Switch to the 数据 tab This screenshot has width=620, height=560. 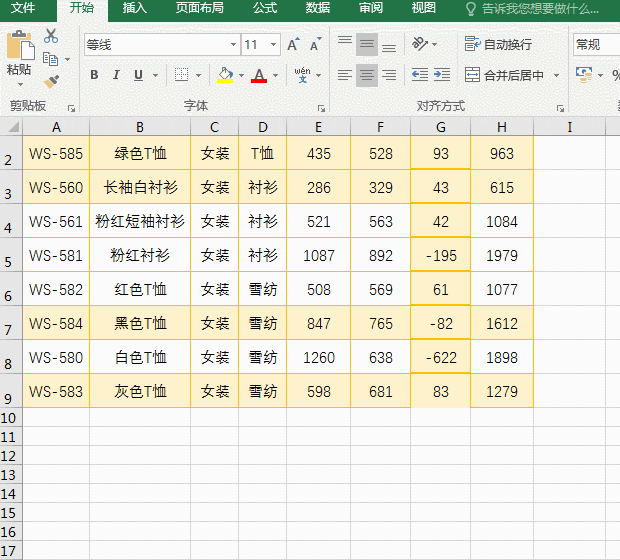tap(318, 8)
